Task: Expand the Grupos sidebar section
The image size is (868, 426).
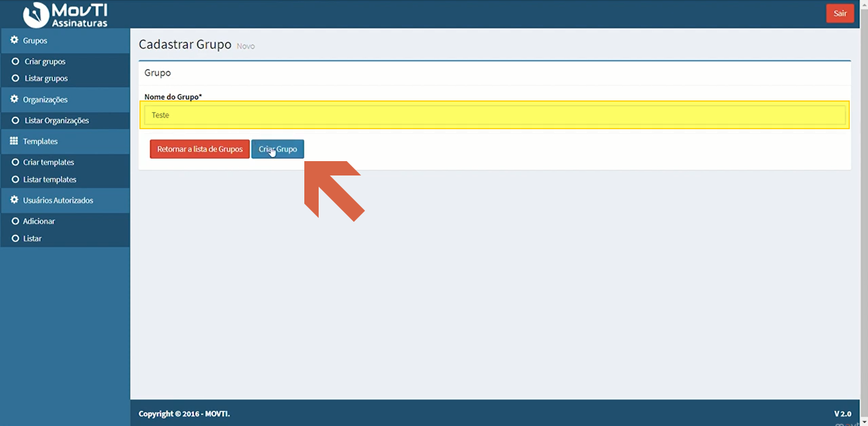Action: 65,40
